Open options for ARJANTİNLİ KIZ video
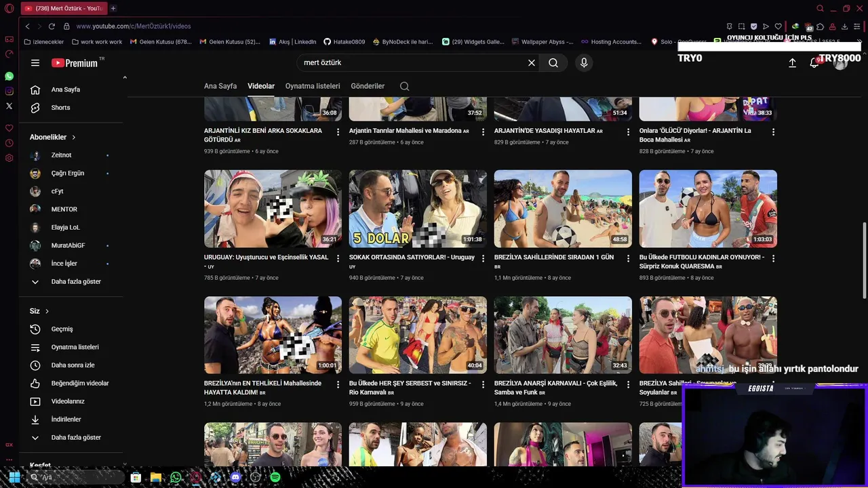Screen dimensions: 868x488 click(338, 131)
